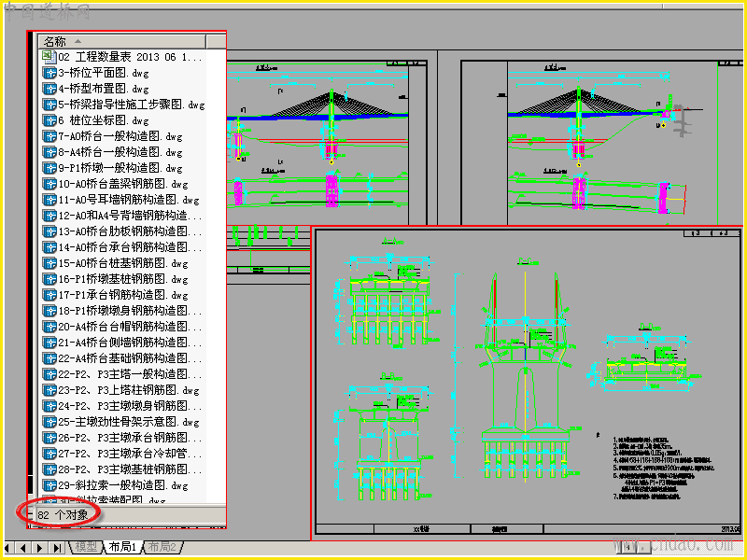Select the icon for 15-A0桥台桩基钢筋图.dwg
The height and width of the screenshot is (560, 747).
click(x=49, y=263)
